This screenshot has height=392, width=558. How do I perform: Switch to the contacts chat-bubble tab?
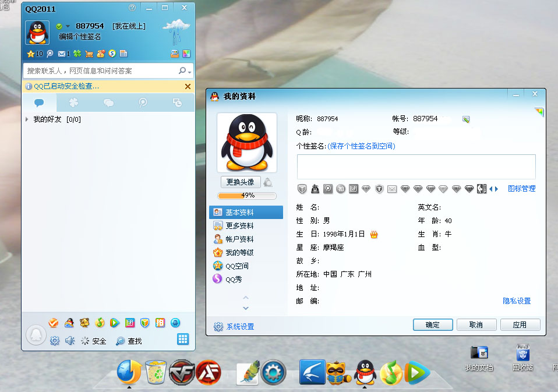tap(39, 103)
